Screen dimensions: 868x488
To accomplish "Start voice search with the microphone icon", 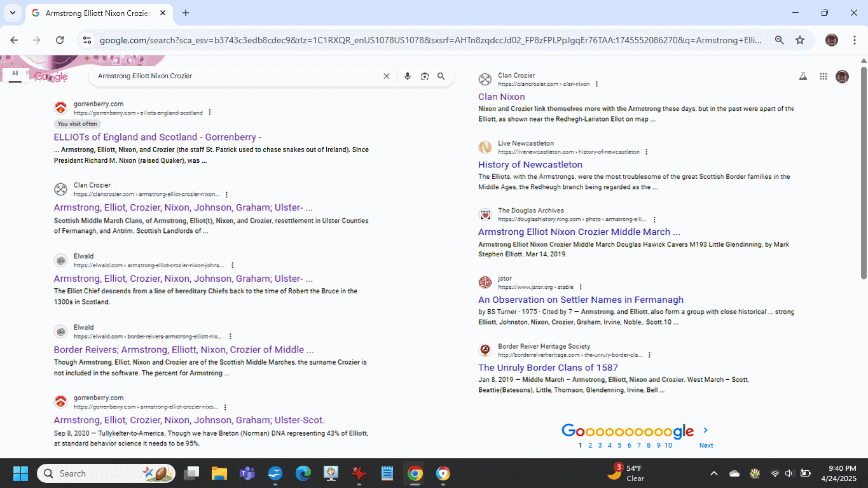I will (408, 76).
